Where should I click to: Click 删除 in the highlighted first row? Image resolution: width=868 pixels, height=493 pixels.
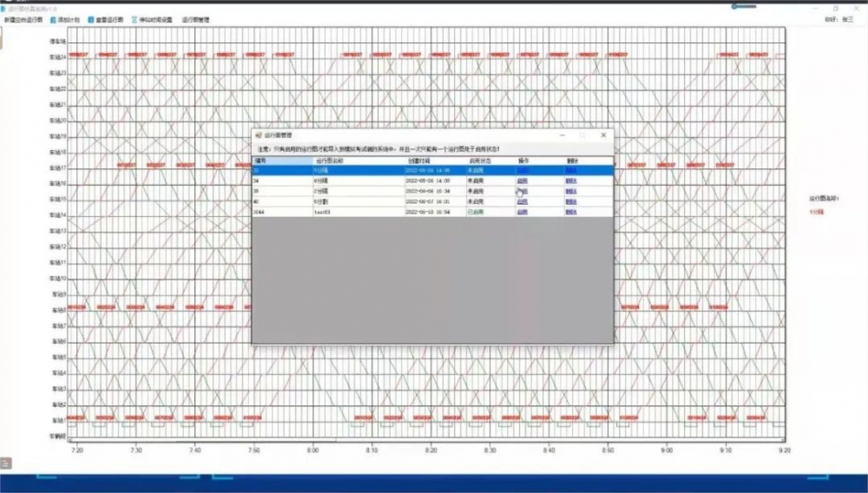point(570,170)
